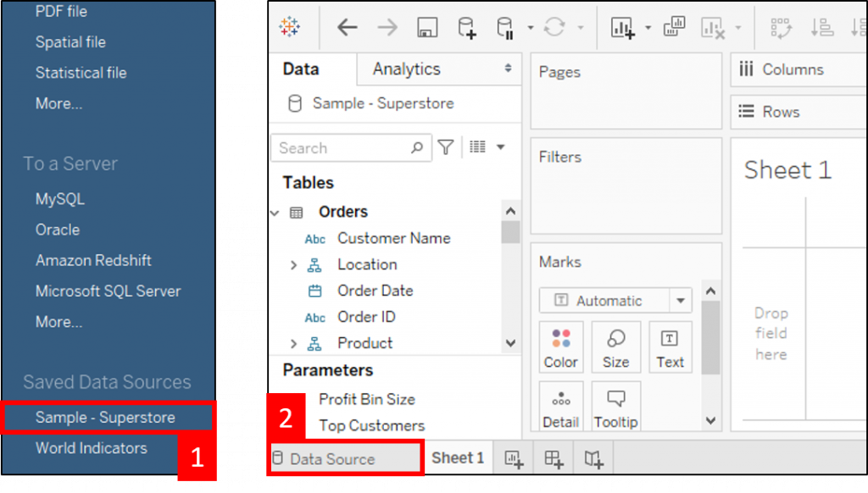Open the data pane view options arrow

point(500,147)
